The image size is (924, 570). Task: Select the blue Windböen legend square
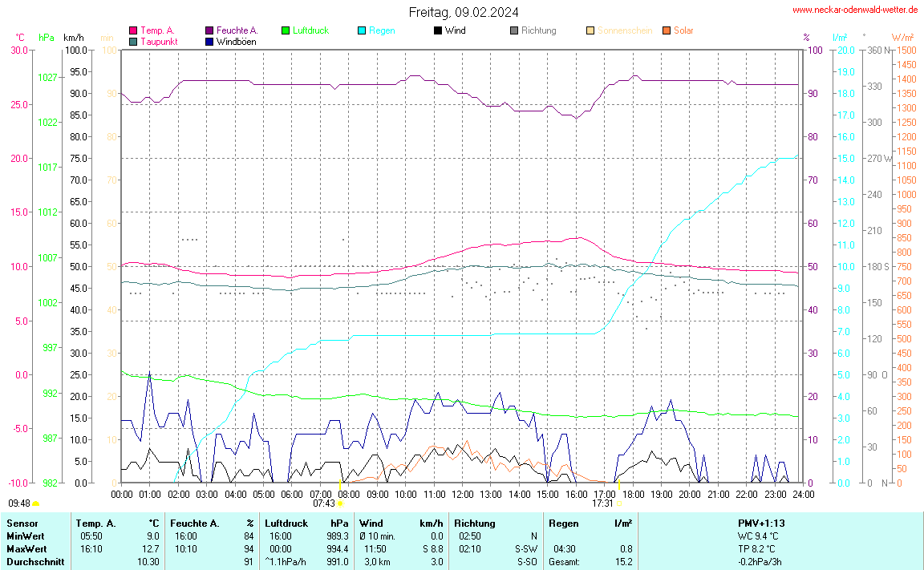(x=209, y=41)
